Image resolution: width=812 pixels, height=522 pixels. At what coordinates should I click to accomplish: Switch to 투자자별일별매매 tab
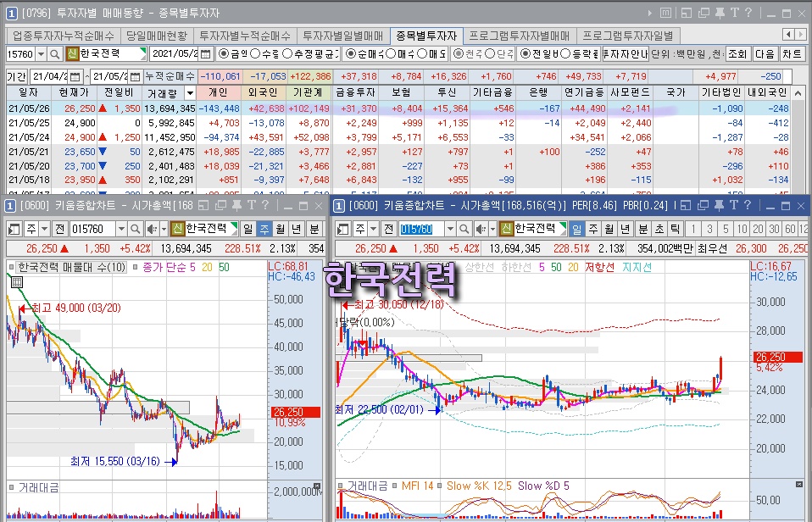tap(342, 36)
